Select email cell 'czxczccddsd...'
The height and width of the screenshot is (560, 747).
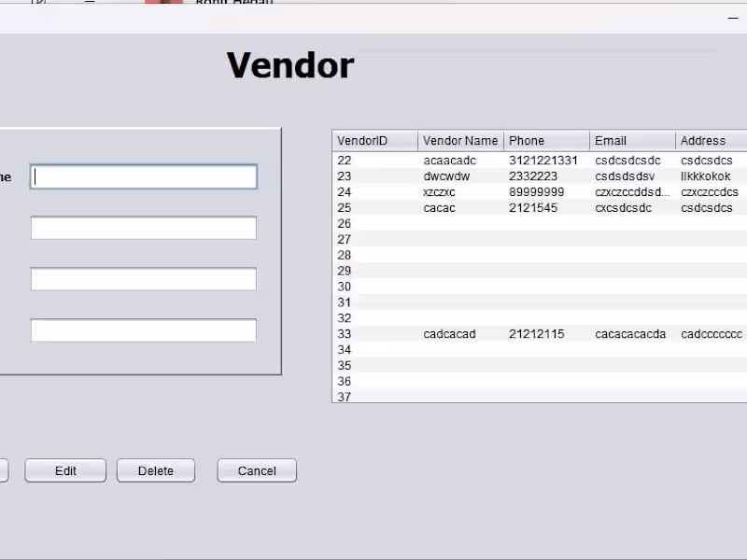coord(632,192)
